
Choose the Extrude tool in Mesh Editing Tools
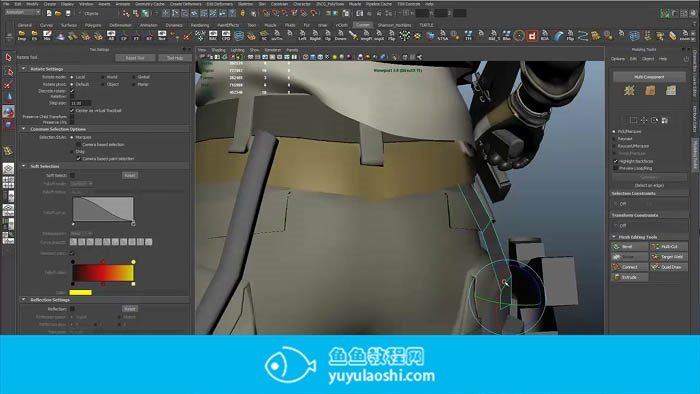(629, 277)
